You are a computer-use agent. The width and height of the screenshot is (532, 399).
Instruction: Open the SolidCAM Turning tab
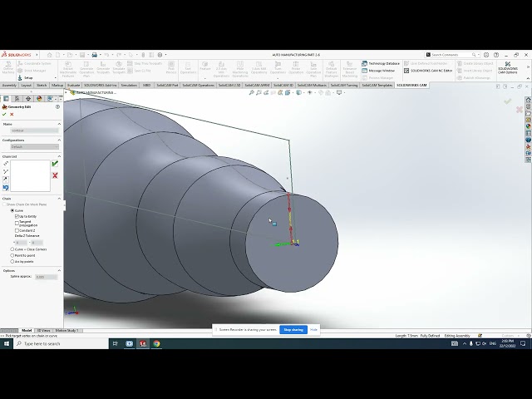click(x=344, y=85)
